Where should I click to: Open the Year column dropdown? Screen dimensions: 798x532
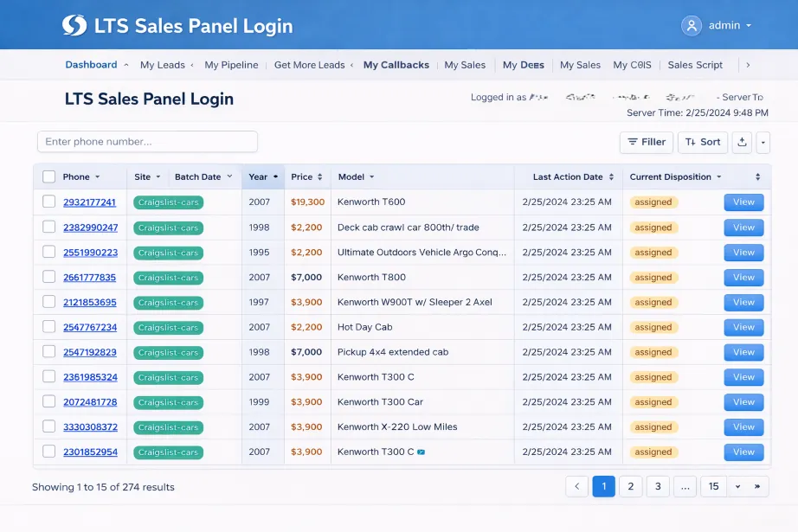pos(276,177)
